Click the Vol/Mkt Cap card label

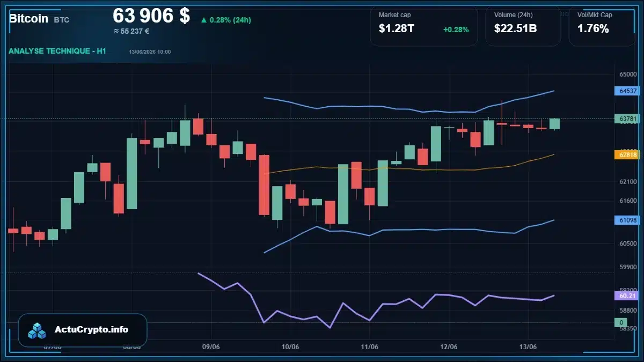coord(595,15)
